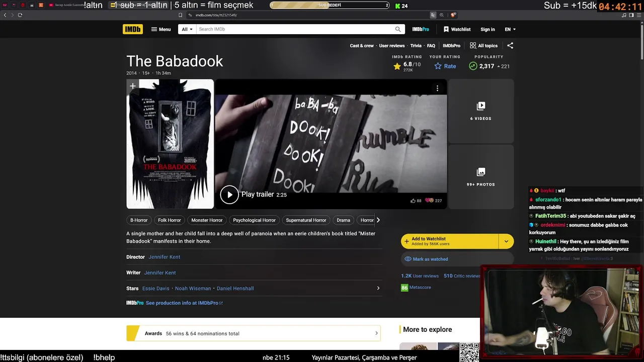Image resolution: width=644 pixels, height=362 pixels.
Task: Open writer Jennifer Kent's page
Action: click(160, 273)
